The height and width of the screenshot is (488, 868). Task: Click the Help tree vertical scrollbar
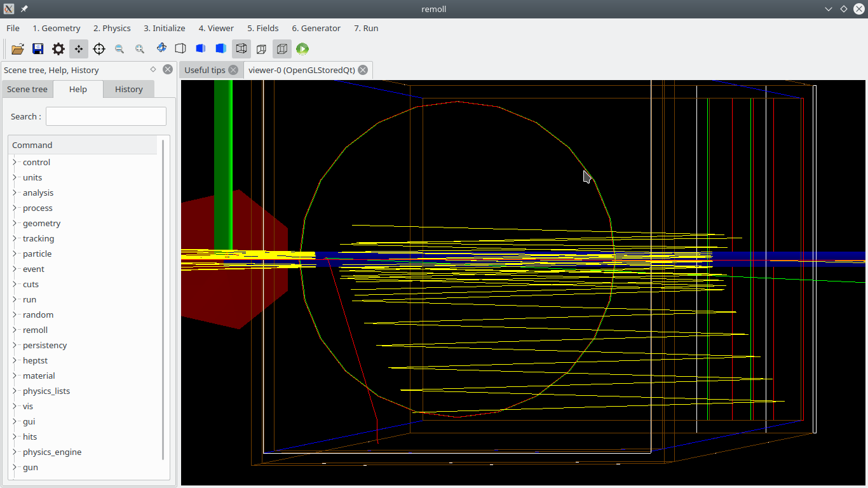tap(163, 299)
